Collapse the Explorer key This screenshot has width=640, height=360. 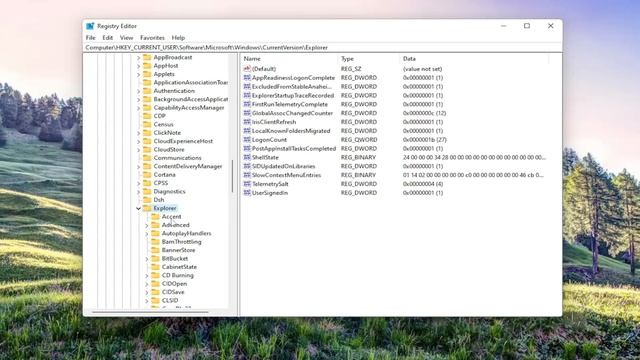(138, 209)
